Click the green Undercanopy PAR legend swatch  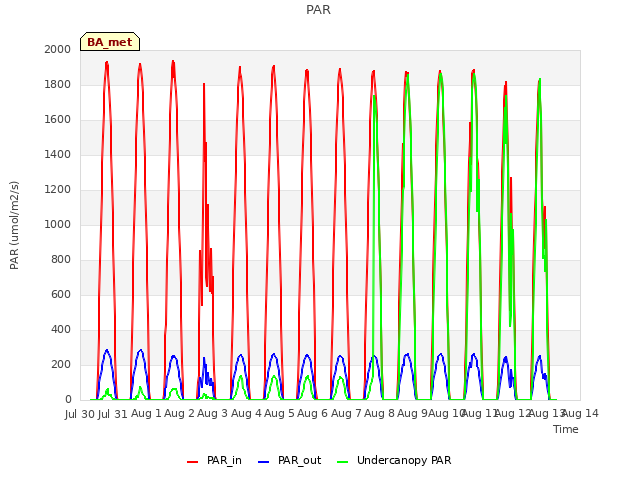click(343, 462)
